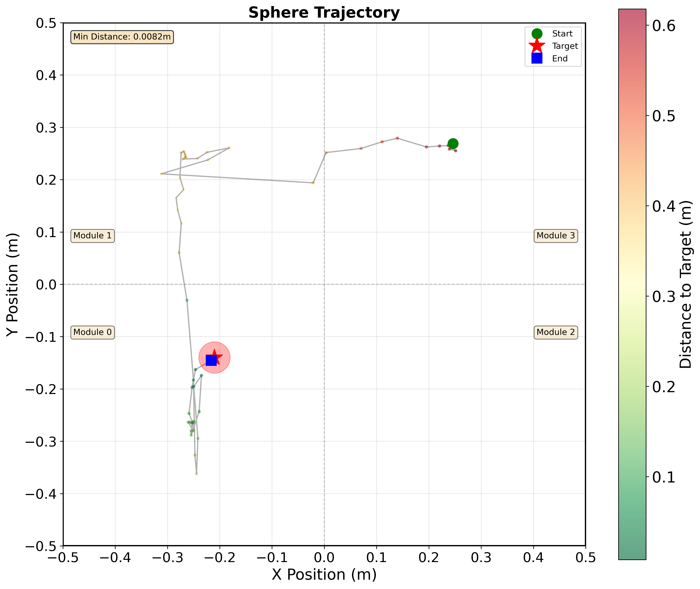The height and width of the screenshot is (589, 700).
Task: Click the blue square icon in legend
Action: coord(537,58)
